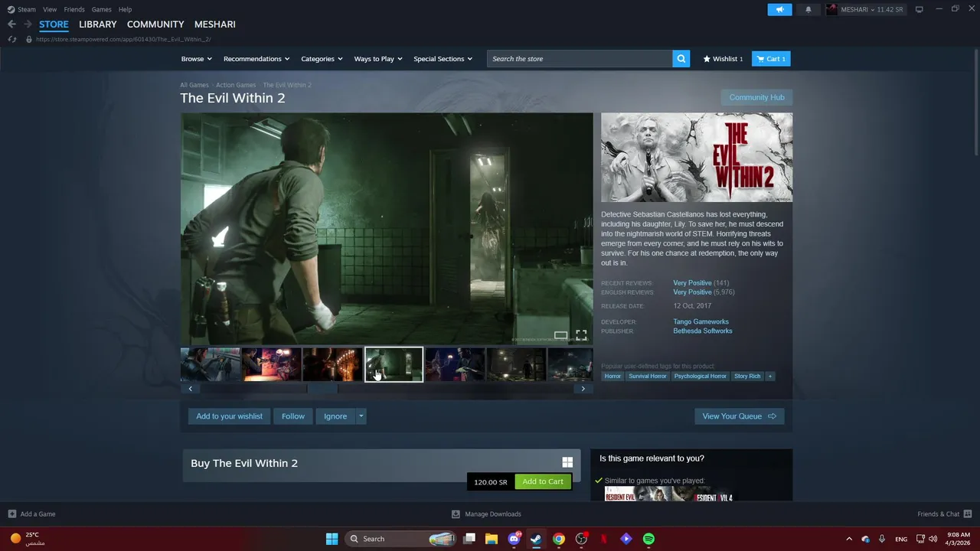
Task: Open the Cart button
Action: point(771,59)
